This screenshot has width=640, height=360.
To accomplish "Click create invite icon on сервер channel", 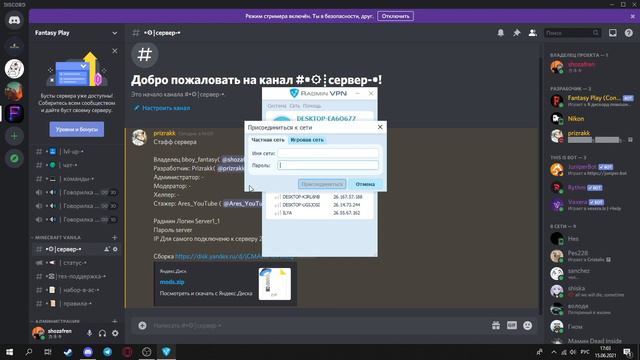I will (x=107, y=249).
